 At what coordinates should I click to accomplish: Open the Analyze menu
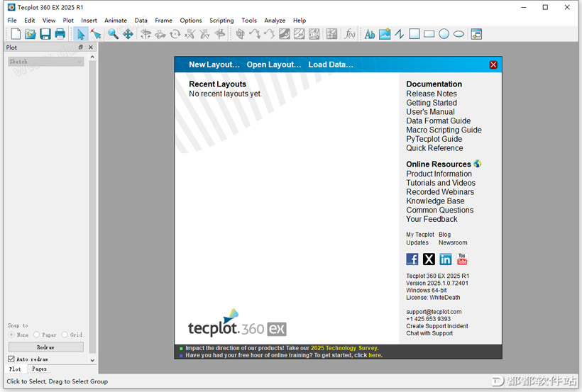pyautogui.click(x=275, y=21)
